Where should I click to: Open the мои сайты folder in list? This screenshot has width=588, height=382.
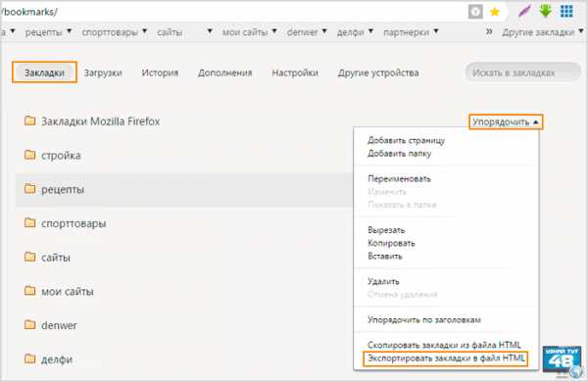coord(67,291)
